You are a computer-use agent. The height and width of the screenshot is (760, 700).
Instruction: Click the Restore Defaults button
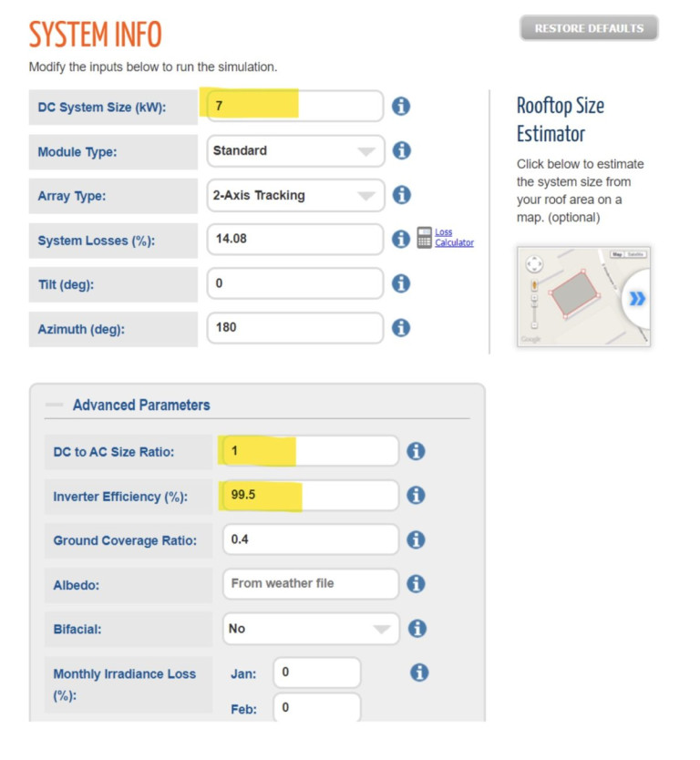pos(589,28)
